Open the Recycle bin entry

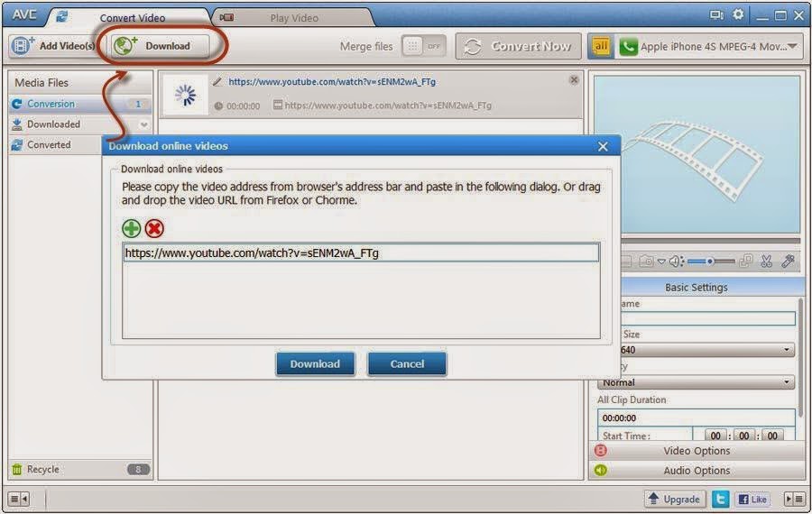click(x=79, y=469)
